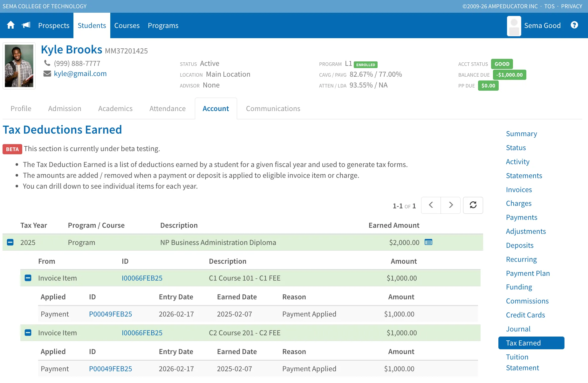
Task: Go to the home icon
Action: 11,25
